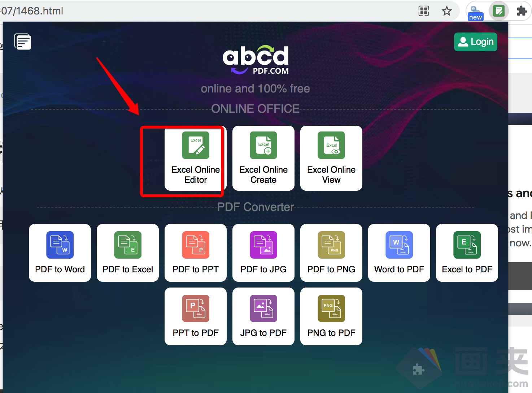Click the JPG to PDF converter

[x=263, y=316]
